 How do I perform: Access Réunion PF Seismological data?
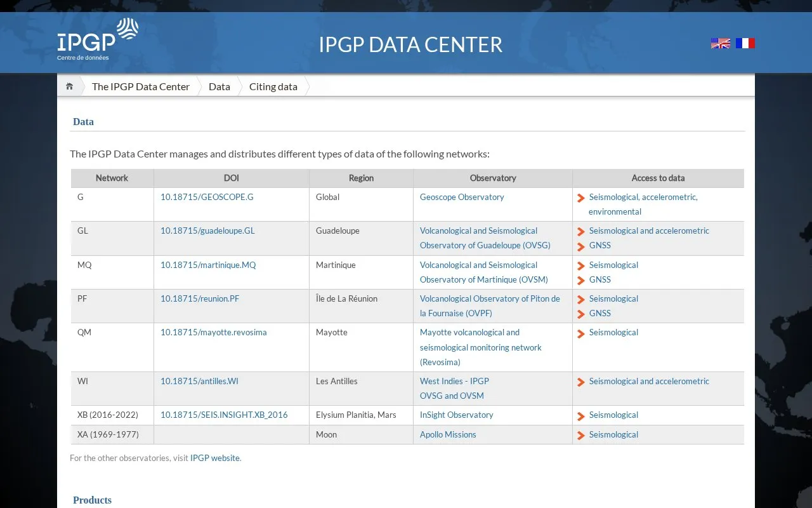613,298
